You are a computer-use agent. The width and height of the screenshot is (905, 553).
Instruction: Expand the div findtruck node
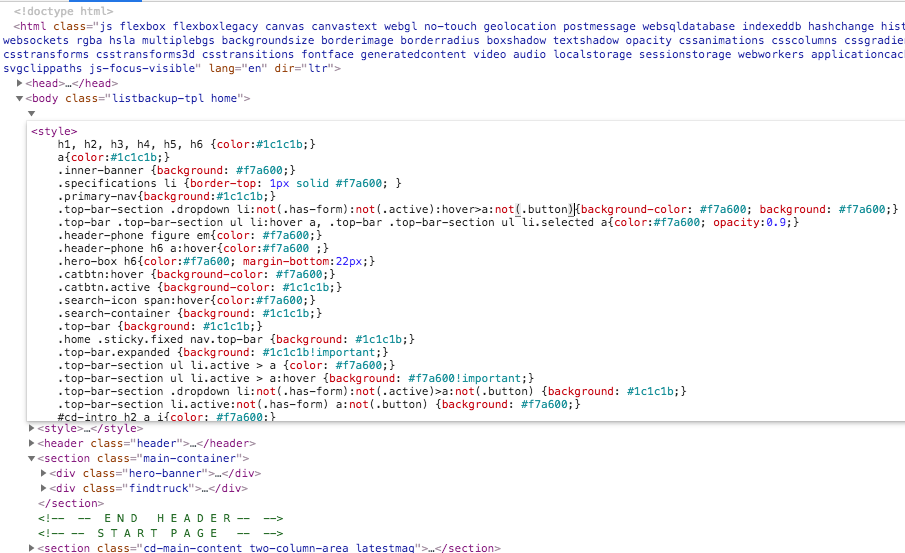(43, 489)
